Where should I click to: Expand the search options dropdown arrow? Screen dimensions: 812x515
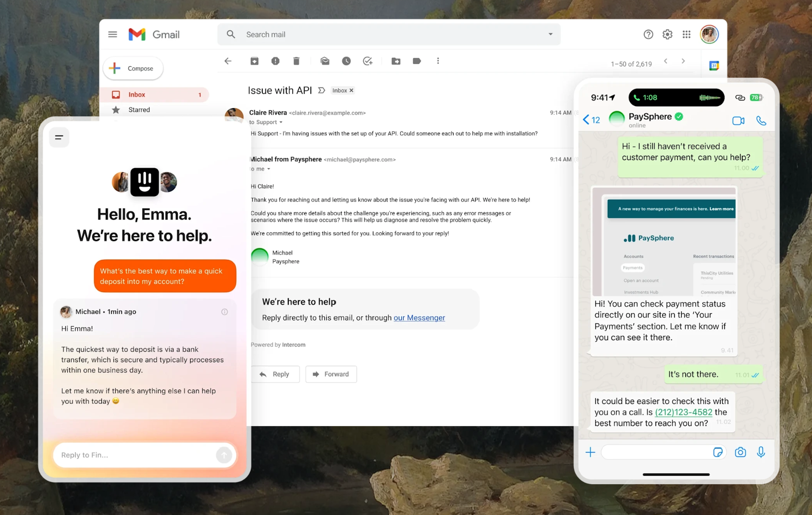(x=550, y=35)
